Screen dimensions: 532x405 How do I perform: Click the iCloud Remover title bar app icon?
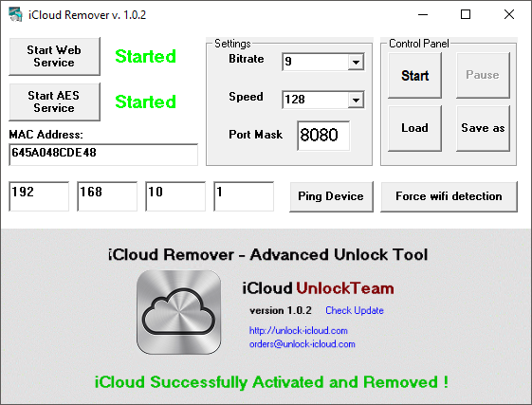pos(15,14)
